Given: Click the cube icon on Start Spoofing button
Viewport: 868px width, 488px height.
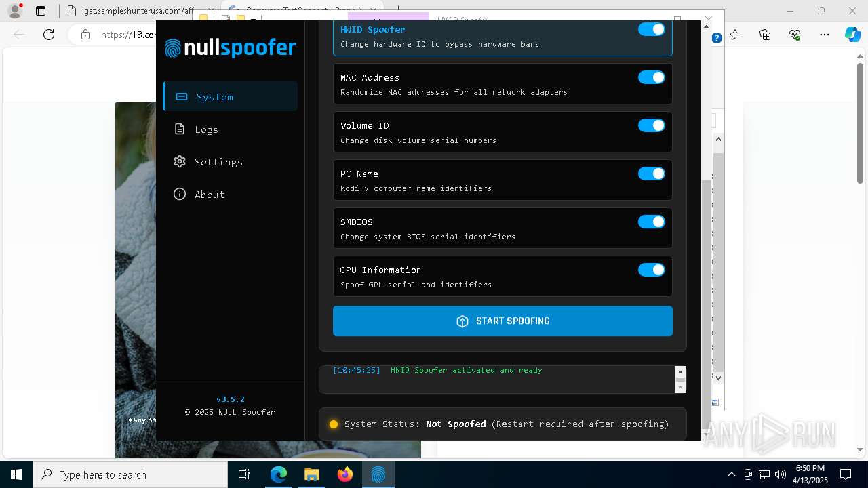Looking at the screenshot, I should click(462, 321).
